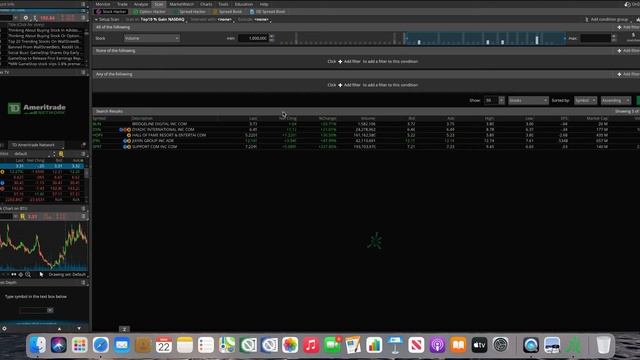Click the yellow watchlist icon beside default
The height and width of the screenshot is (360, 640).
pos(61,154)
